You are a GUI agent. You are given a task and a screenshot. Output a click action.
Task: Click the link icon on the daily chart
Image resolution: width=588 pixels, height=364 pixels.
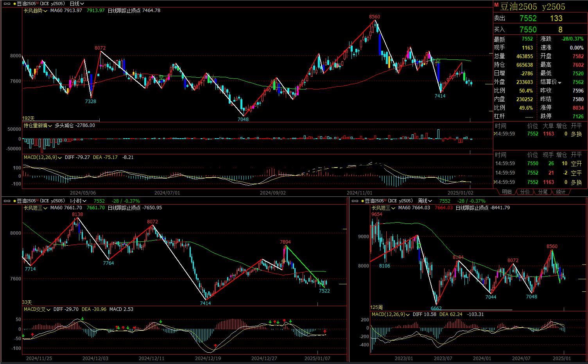(x=7, y=4)
